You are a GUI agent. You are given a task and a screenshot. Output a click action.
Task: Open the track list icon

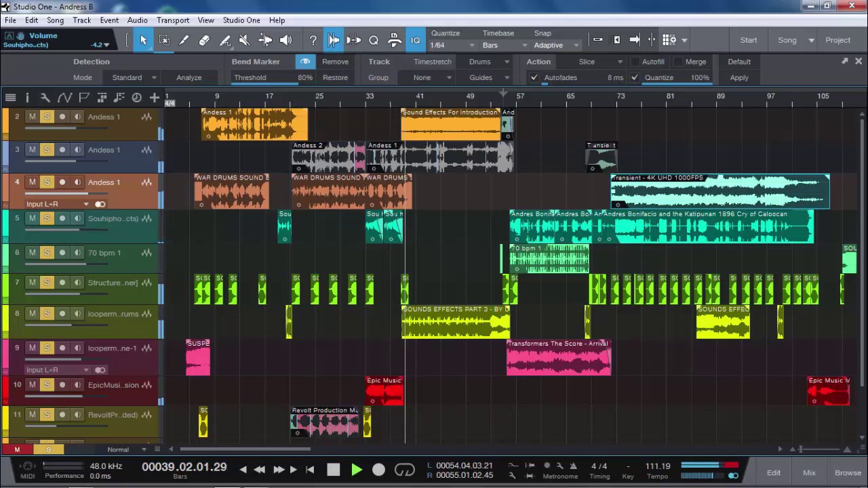coord(10,98)
